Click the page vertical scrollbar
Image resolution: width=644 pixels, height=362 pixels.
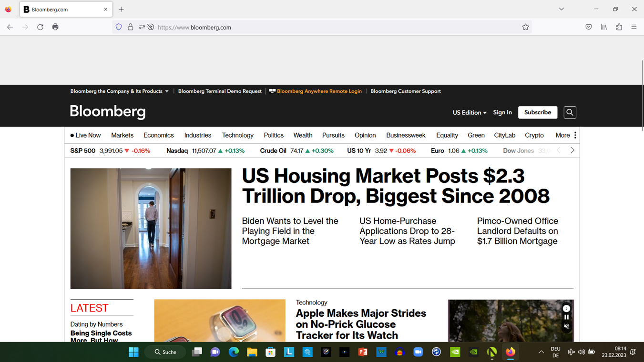[x=642, y=95]
